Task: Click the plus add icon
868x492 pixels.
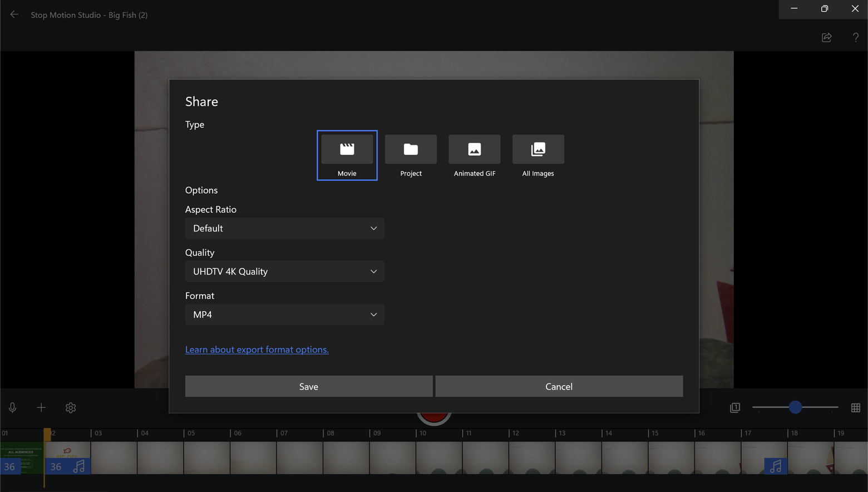Action: point(41,407)
